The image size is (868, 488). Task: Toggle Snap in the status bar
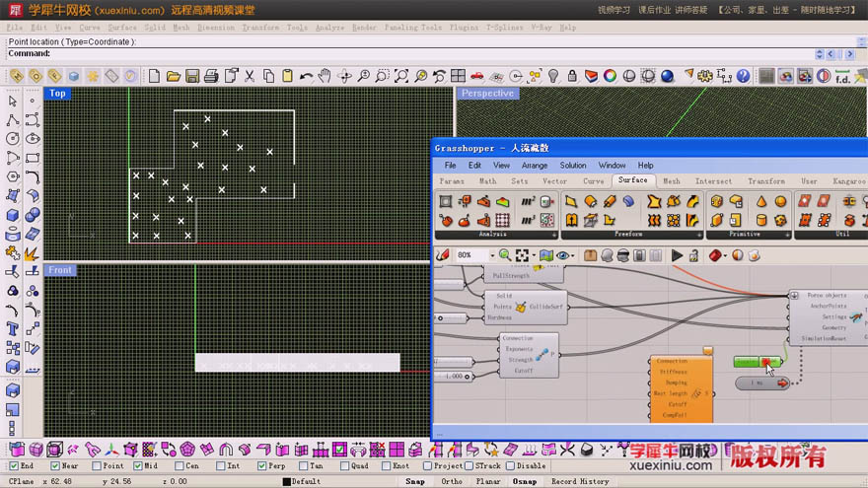(x=414, y=481)
